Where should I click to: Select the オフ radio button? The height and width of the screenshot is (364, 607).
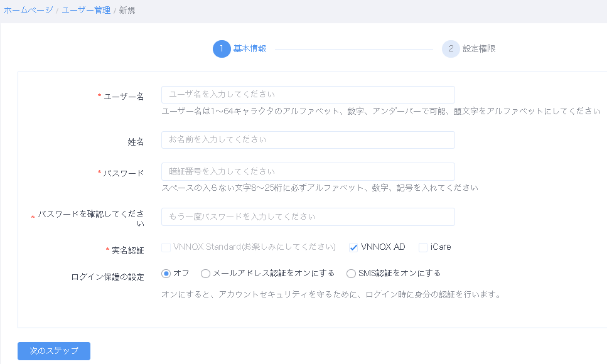[x=166, y=274]
